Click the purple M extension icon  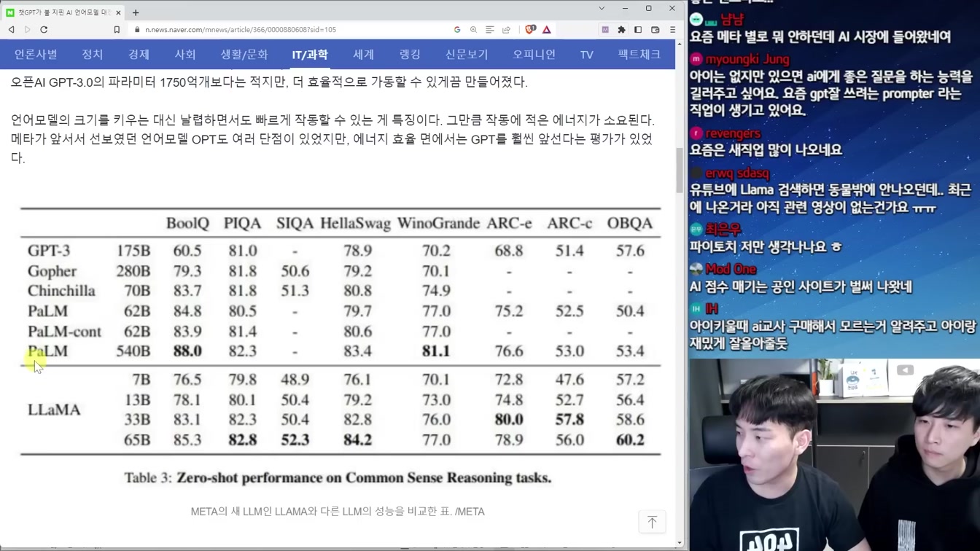point(605,30)
